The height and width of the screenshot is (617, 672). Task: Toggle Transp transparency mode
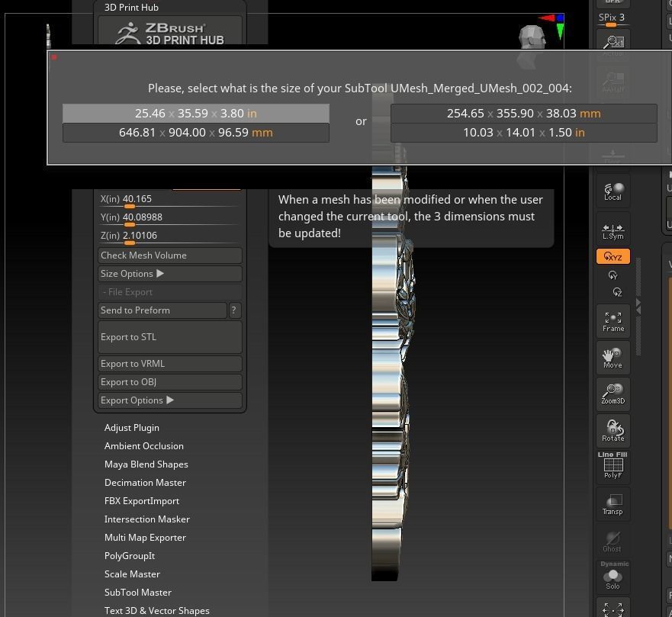click(613, 504)
